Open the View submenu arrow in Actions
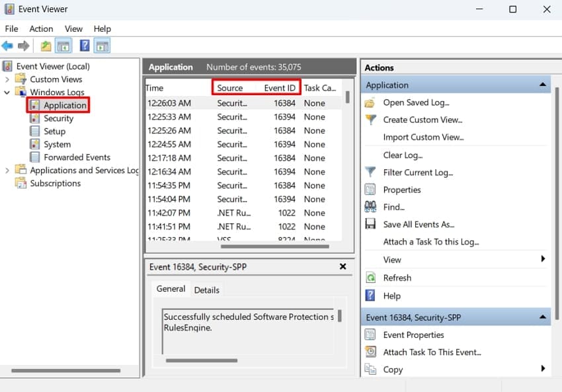This screenshot has height=392, width=562. click(543, 258)
